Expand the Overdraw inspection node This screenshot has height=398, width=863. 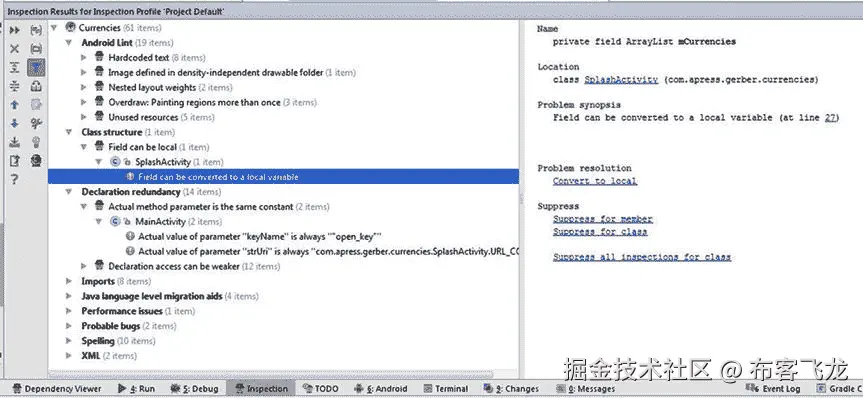pyautogui.click(x=84, y=102)
